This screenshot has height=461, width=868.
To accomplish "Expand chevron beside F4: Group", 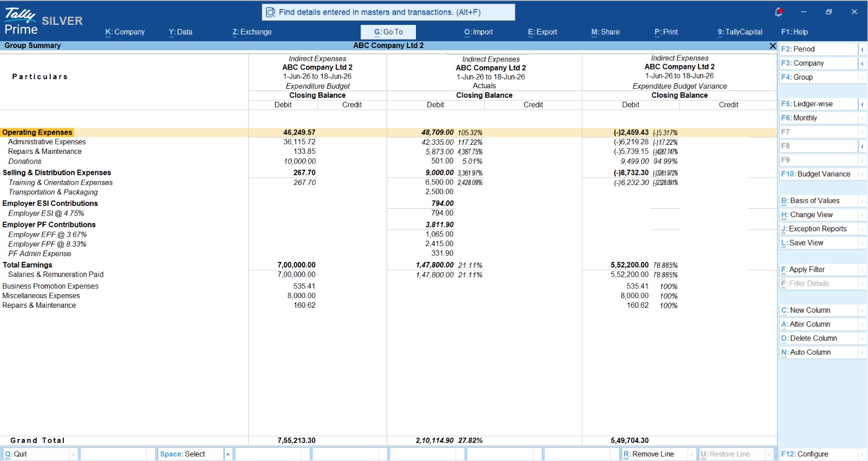I will pos(862,77).
